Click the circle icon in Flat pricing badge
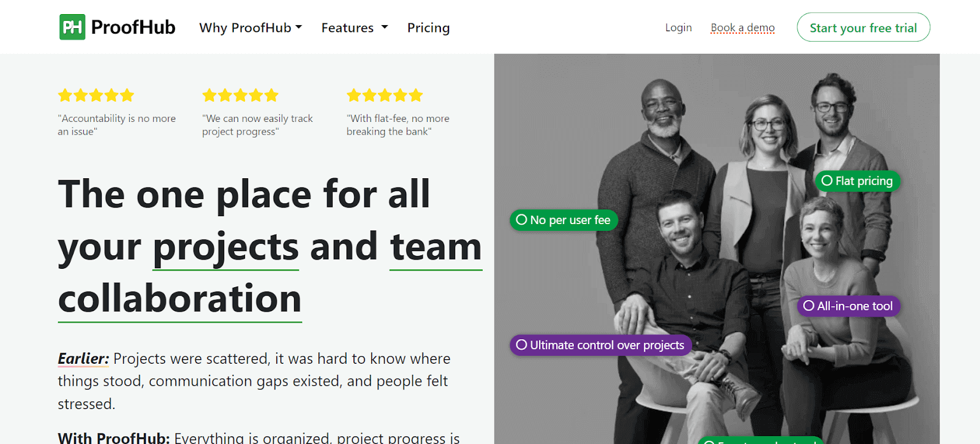The height and width of the screenshot is (444, 980). click(x=827, y=181)
